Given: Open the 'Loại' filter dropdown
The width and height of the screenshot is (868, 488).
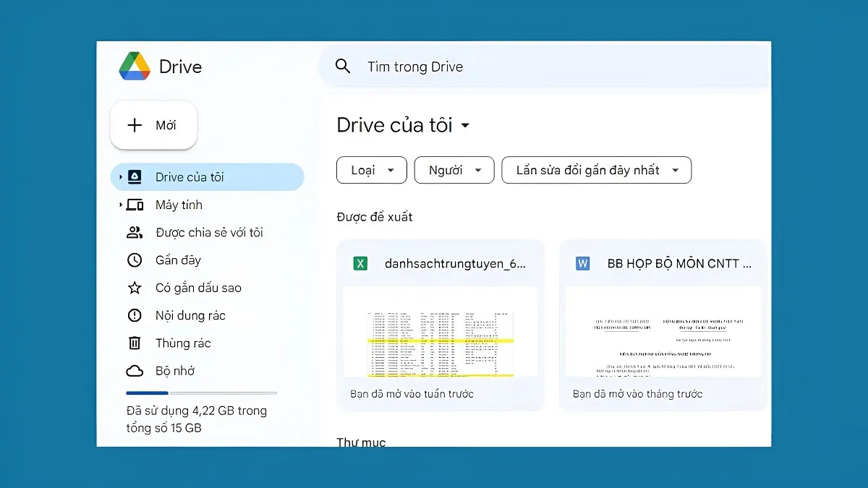Looking at the screenshot, I should point(371,170).
